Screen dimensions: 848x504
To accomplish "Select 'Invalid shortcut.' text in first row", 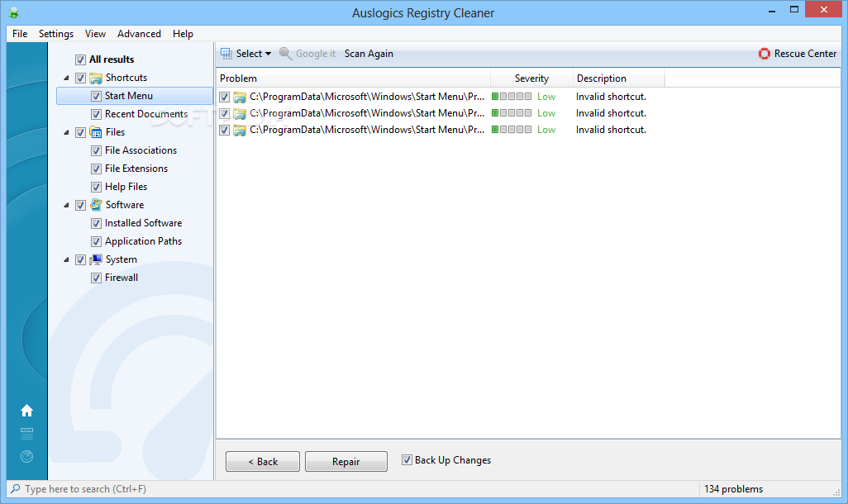I will click(x=611, y=97).
